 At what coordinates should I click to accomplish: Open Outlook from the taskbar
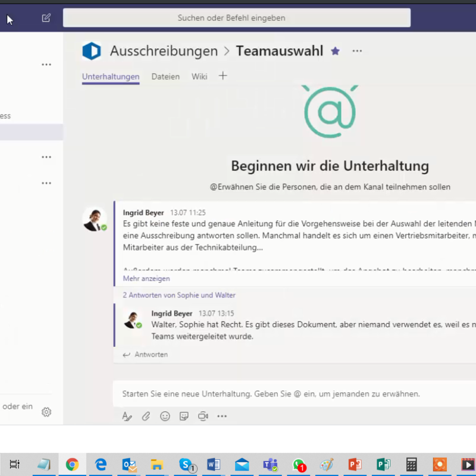(x=129, y=465)
